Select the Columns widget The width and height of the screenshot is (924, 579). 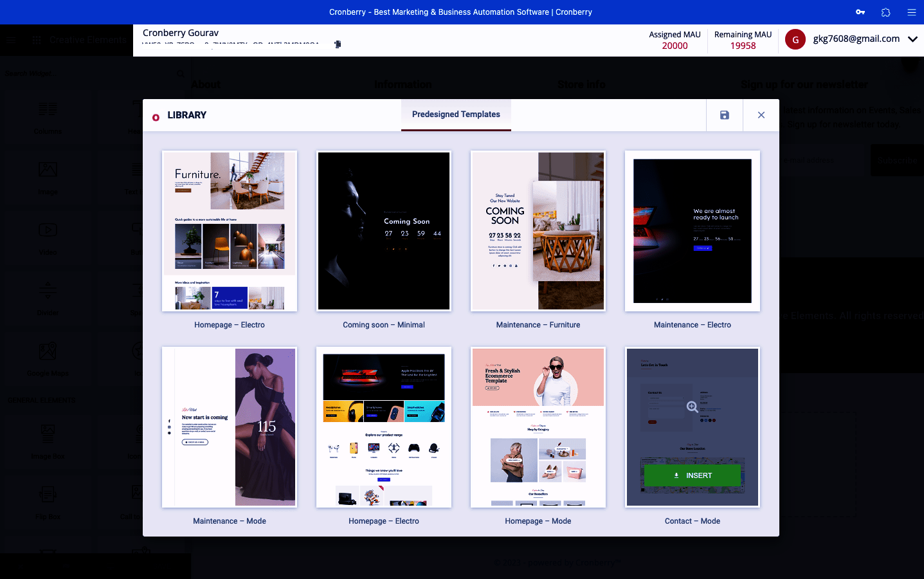pos(48,119)
